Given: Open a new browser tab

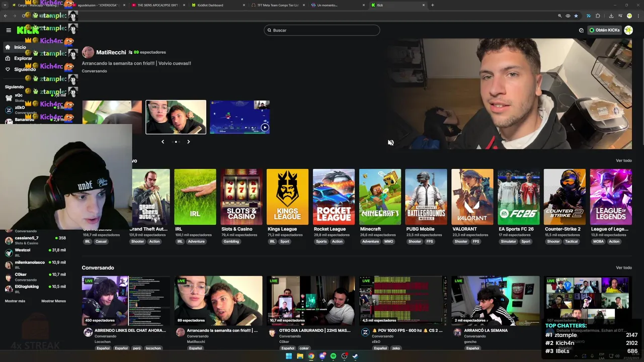Looking at the screenshot, I should point(433,5).
